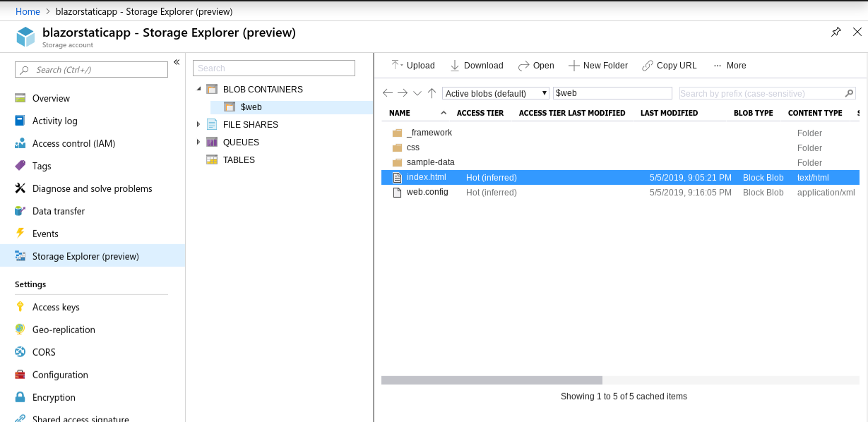868x422 pixels.
Task: Toggle sort arrow on NAME column
Action: coord(444,113)
